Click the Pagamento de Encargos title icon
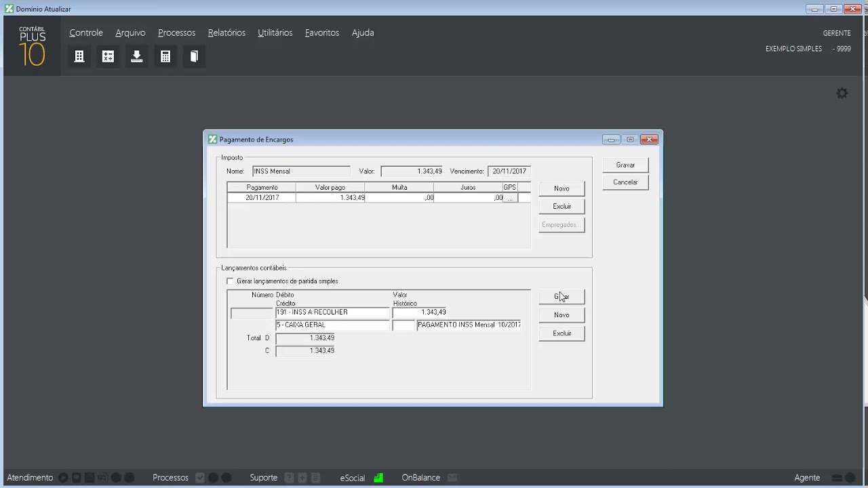This screenshot has height=488, width=868. point(213,140)
